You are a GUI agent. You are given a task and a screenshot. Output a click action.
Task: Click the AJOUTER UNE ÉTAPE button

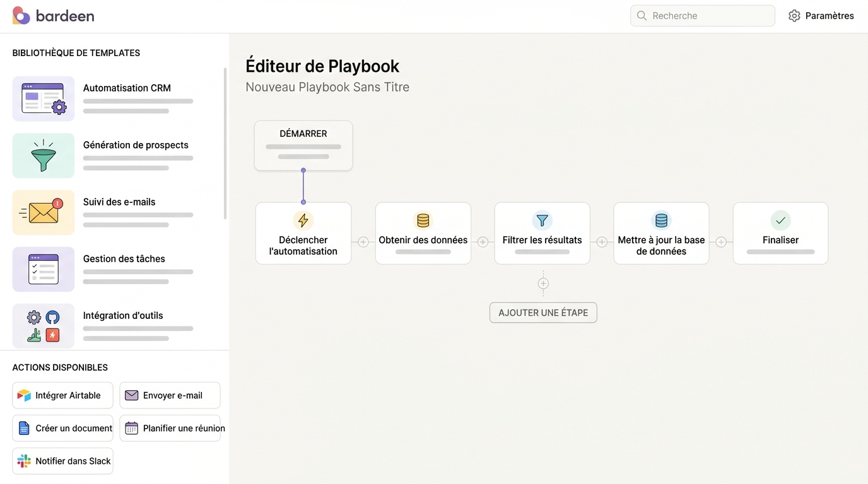[543, 313]
